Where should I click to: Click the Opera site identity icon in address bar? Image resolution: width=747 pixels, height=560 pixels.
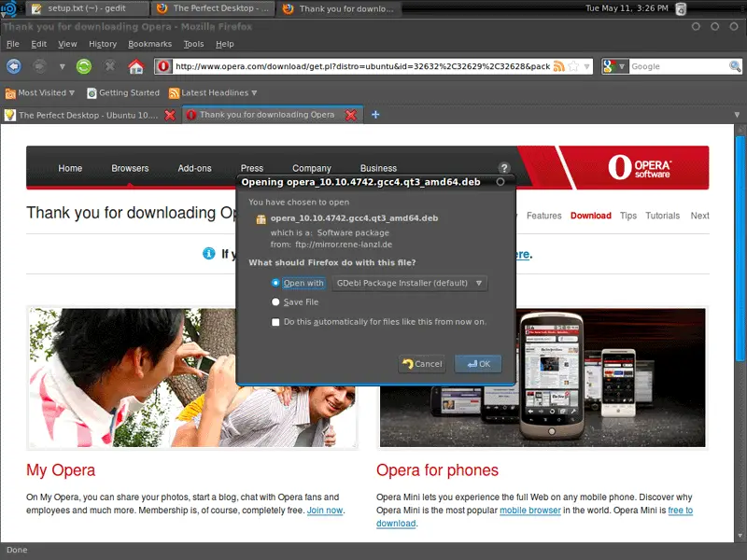point(162,66)
